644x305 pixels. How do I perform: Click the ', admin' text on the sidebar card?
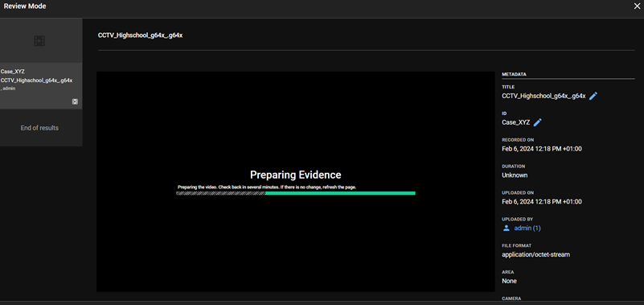pos(8,89)
